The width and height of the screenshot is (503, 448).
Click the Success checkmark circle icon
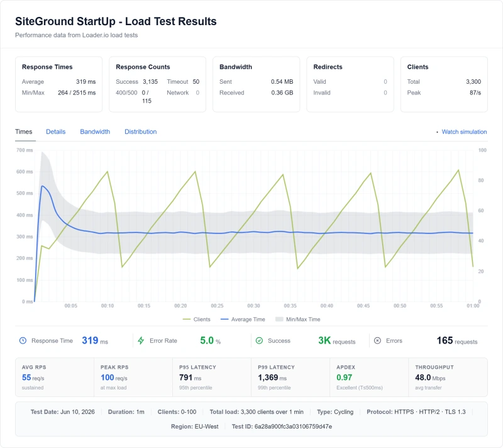[x=259, y=340]
